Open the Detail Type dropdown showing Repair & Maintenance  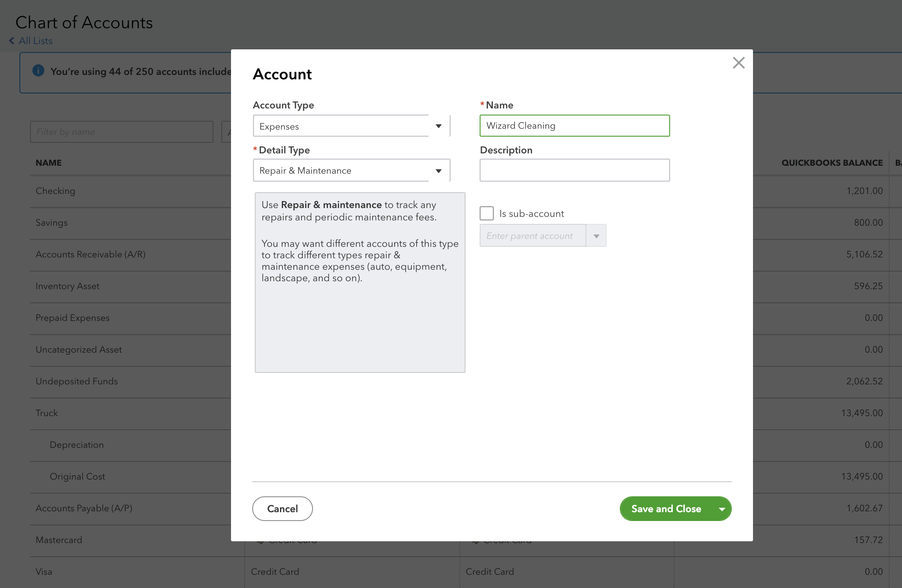click(351, 171)
